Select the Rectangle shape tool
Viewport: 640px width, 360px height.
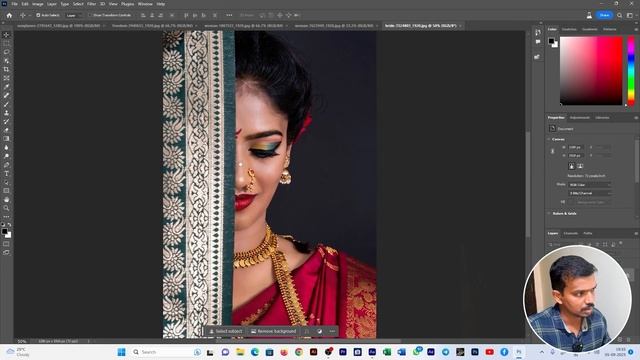[6, 191]
